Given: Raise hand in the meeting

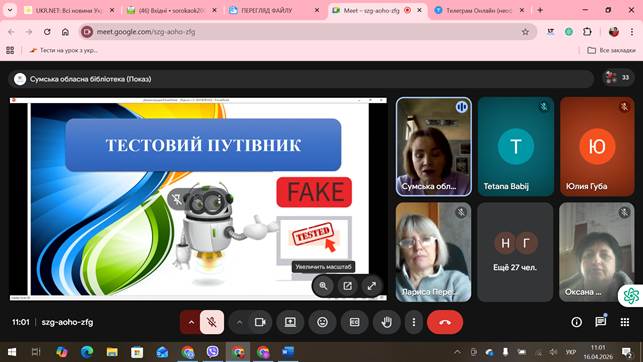Looking at the screenshot, I should click(386, 322).
